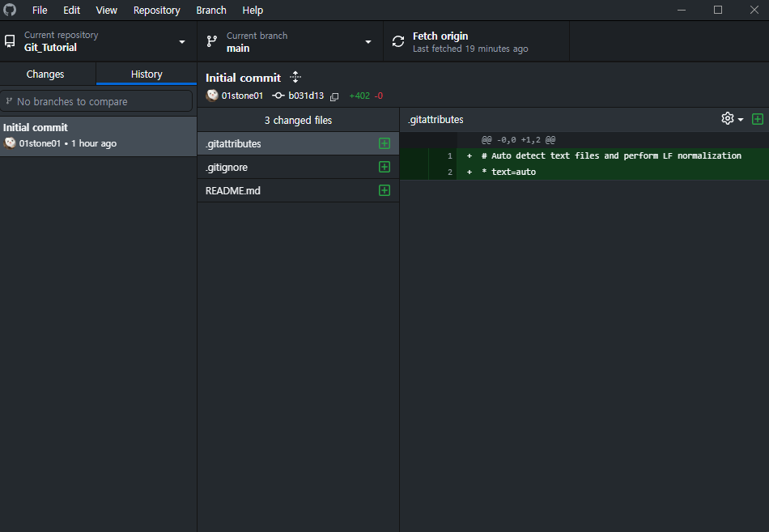Click the expand commit summary icon
Screen dimensions: 769x532
click(x=295, y=77)
